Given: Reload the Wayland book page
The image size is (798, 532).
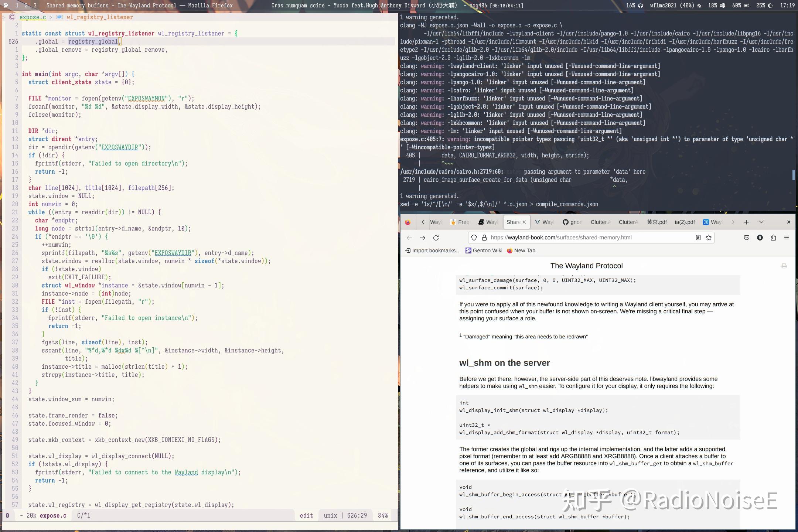Looking at the screenshot, I should (436, 238).
